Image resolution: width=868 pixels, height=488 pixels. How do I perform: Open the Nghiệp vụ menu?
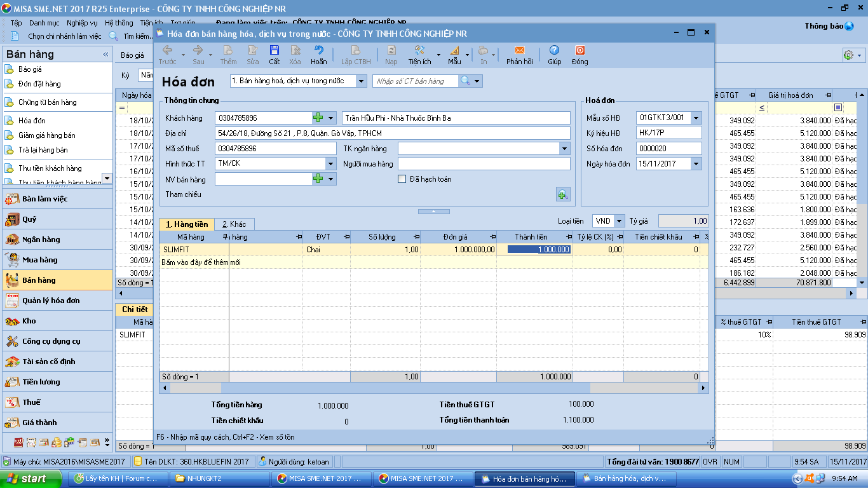[82, 23]
